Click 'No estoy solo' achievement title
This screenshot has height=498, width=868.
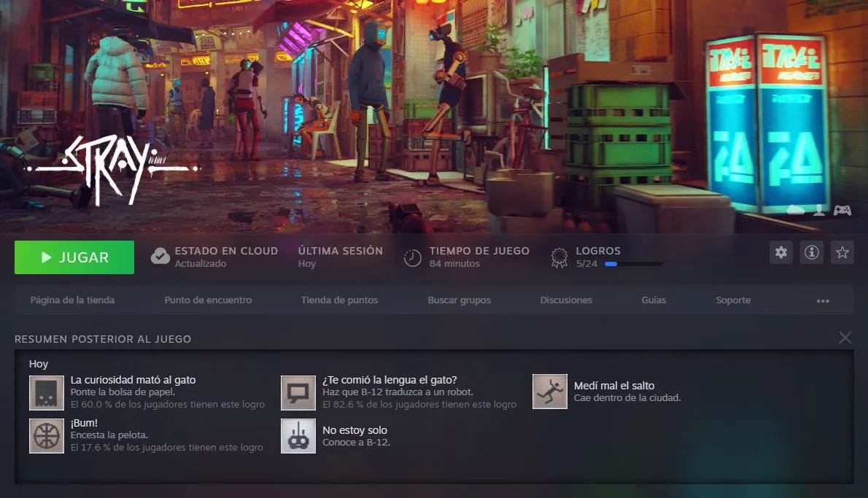[354, 430]
